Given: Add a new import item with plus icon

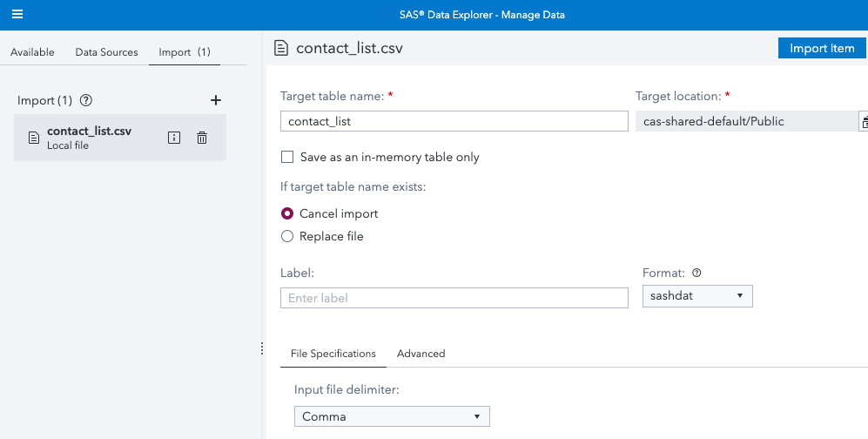Looking at the screenshot, I should tap(216, 101).
